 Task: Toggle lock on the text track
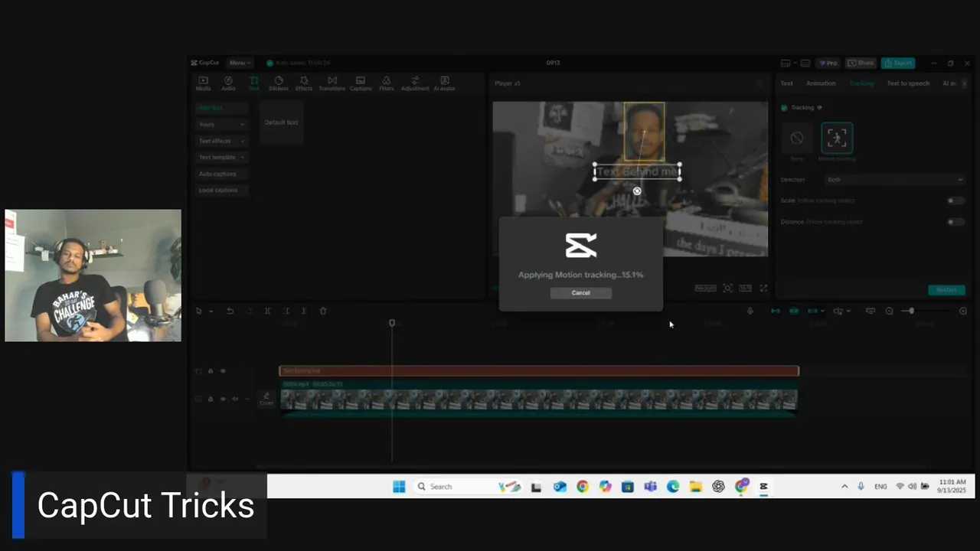point(211,371)
